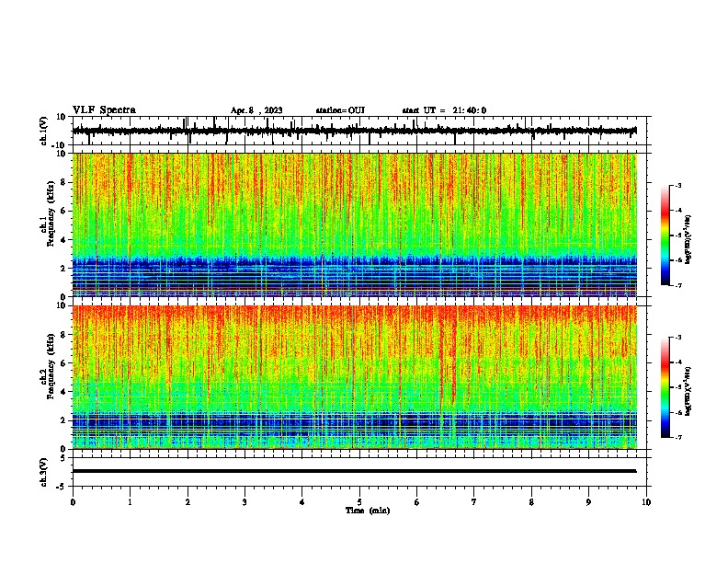This screenshot has width=728, height=563.
Task: Click "-7" on the ch.1 color bar
Action: pyautogui.click(x=678, y=285)
